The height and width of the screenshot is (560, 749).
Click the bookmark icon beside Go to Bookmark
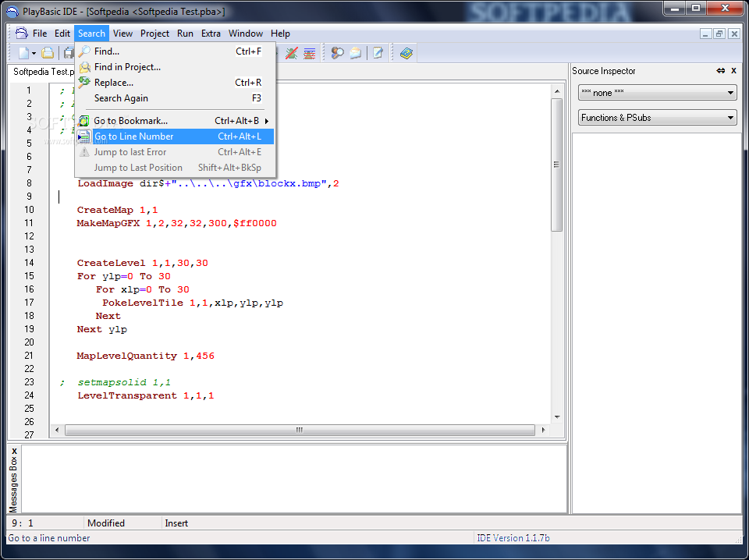pyautogui.click(x=83, y=121)
